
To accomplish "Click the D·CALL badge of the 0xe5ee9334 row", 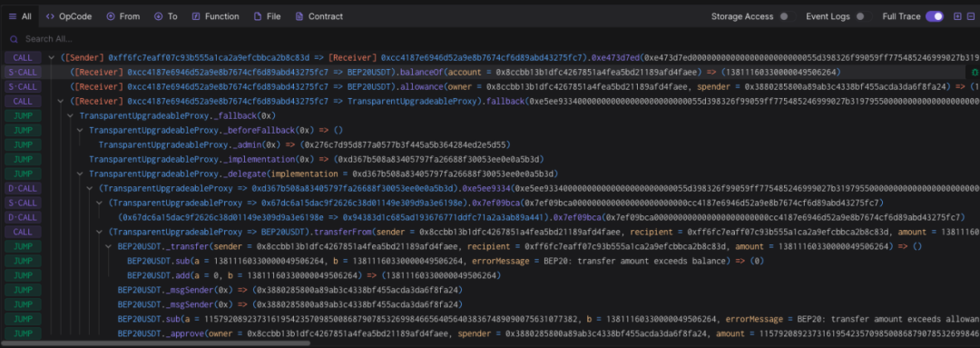I will (x=23, y=188).
